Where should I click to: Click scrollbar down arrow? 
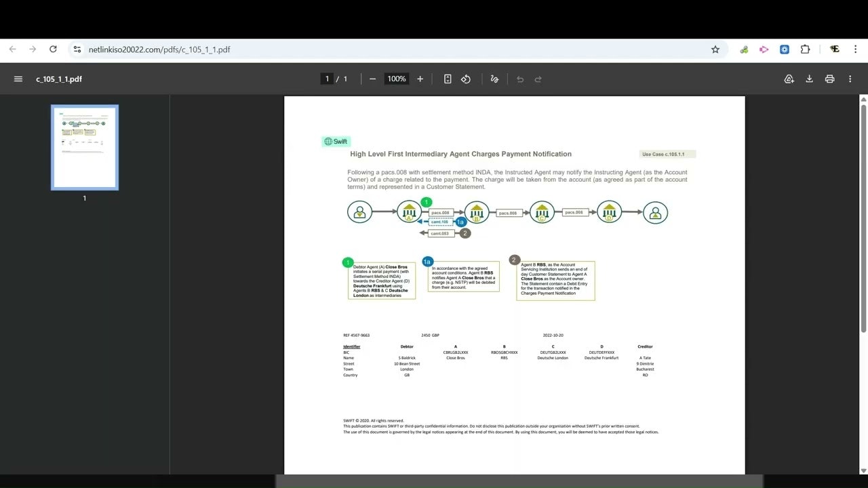tap(863, 470)
